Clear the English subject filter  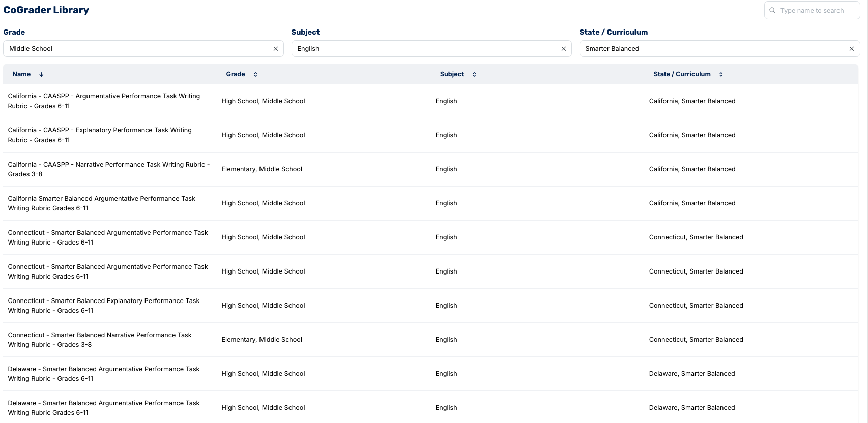[x=564, y=49]
